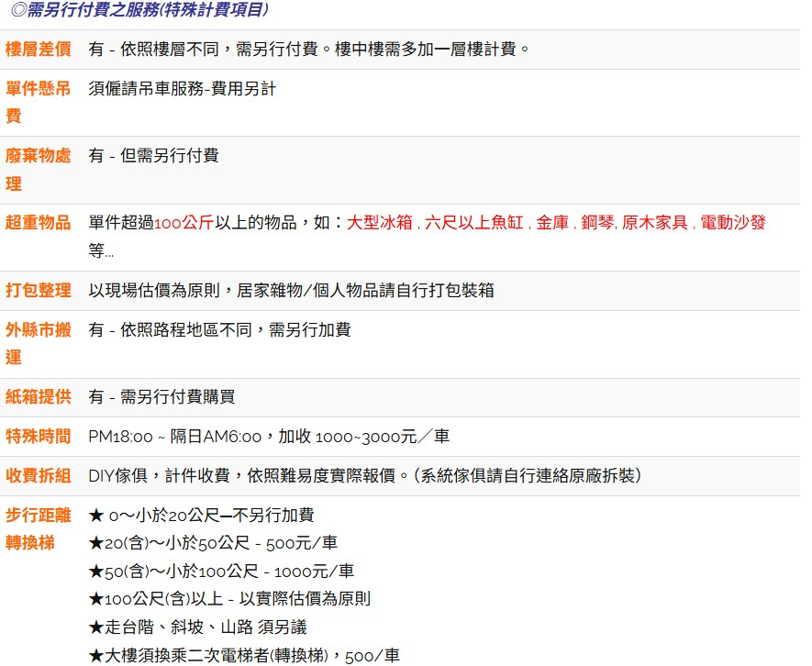Click the 超重物品 row header
This screenshot has width=812, height=666.
(x=39, y=223)
